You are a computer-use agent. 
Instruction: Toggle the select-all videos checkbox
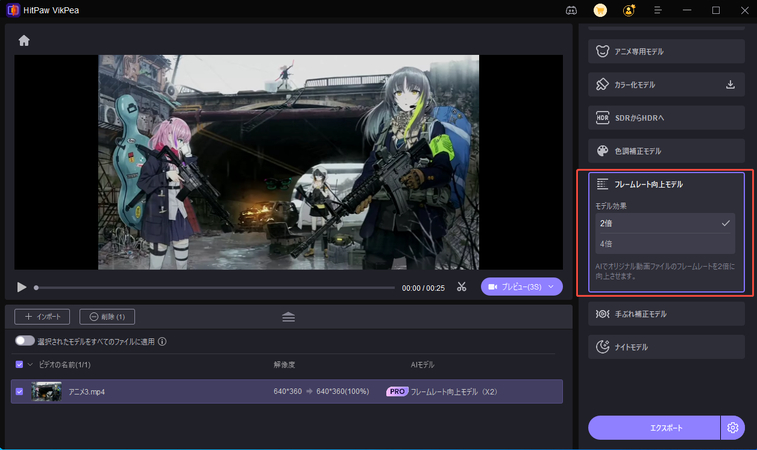coord(20,365)
